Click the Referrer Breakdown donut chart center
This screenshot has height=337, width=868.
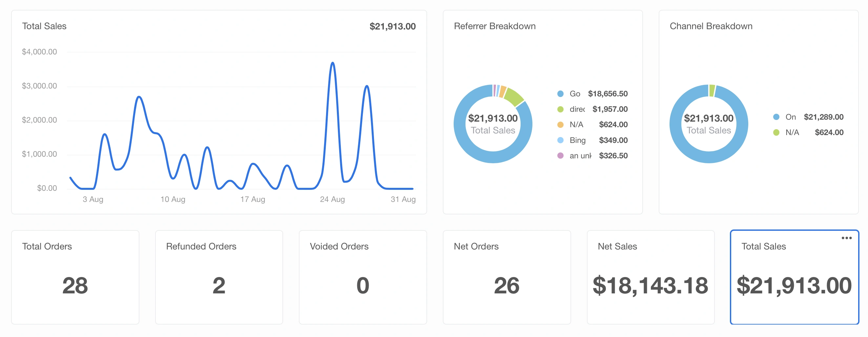tap(493, 124)
